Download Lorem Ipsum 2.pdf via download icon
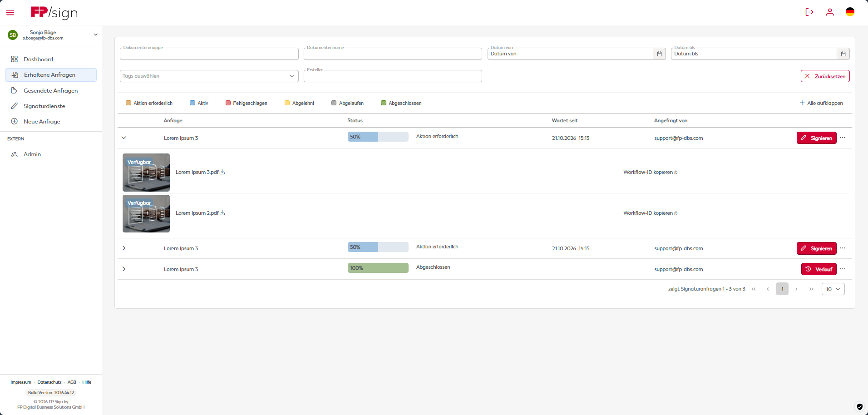 click(222, 213)
